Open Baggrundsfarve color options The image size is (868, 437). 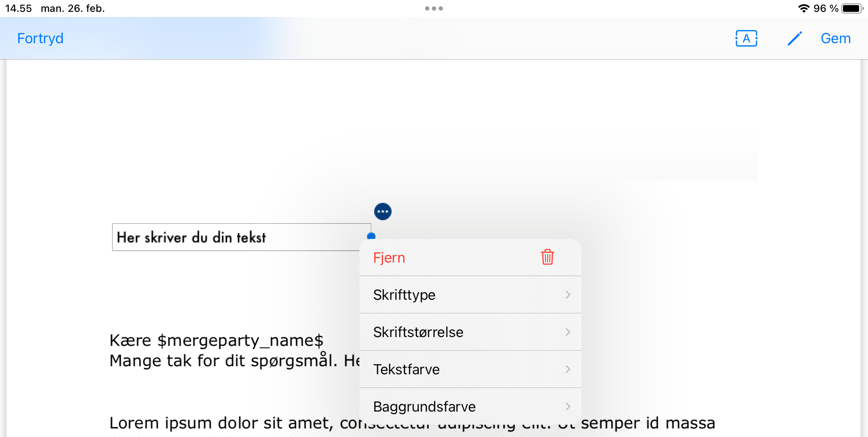[x=424, y=407]
